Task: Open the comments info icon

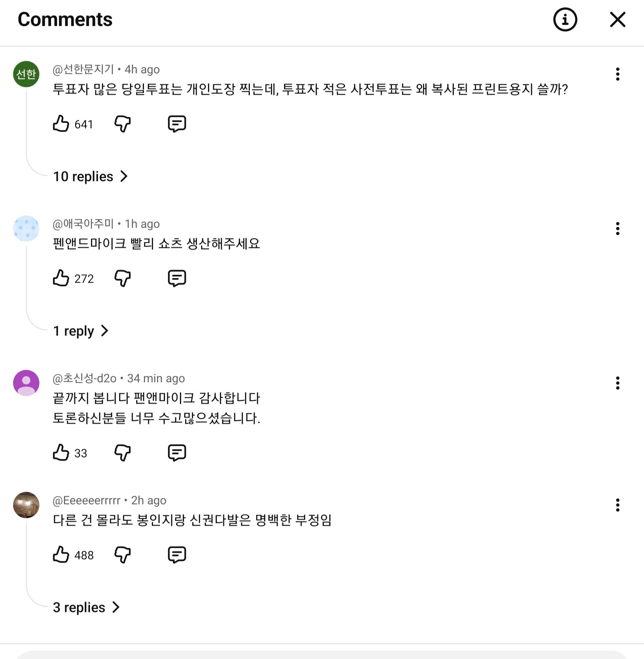Action: tap(565, 20)
